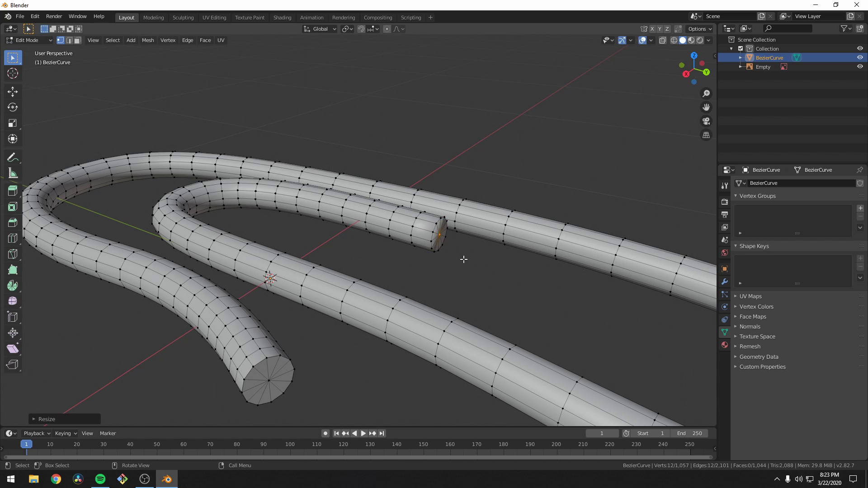Viewport: 868px width, 488px height.
Task: Select the Extrude Region tool
Action: [12, 191]
